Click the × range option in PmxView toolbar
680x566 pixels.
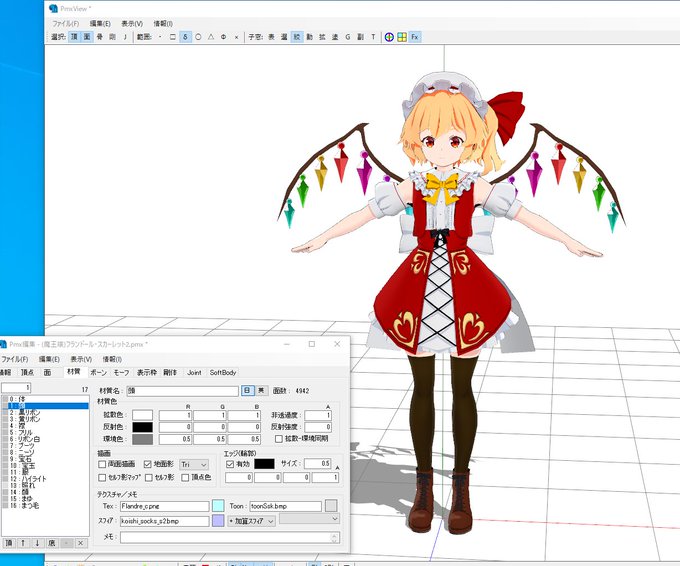236,37
